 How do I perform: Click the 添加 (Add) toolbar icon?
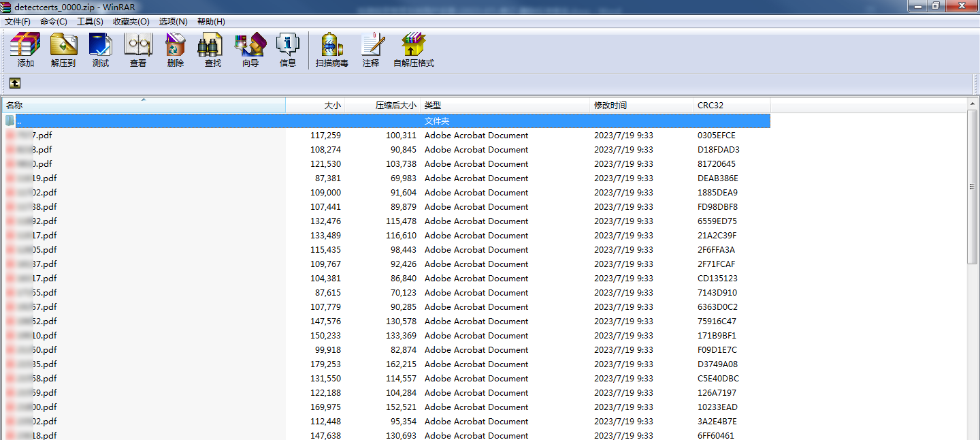point(26,50)
